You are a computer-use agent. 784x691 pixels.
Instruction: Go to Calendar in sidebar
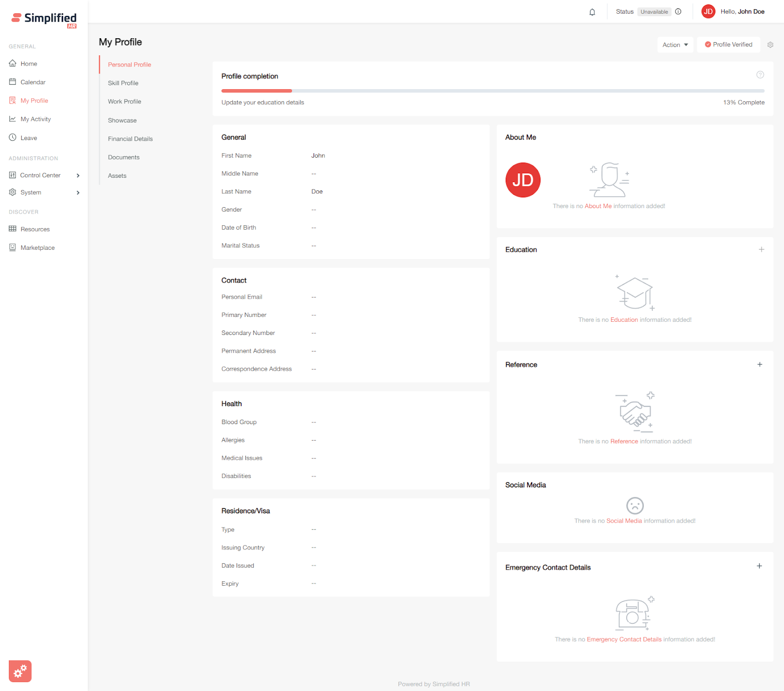[33, 82]
